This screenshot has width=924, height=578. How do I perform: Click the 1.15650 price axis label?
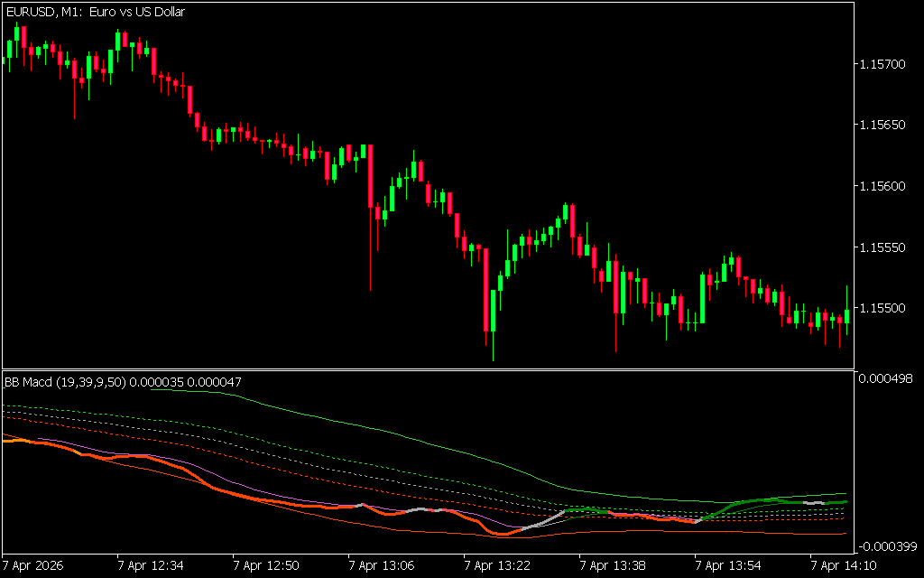882,125
